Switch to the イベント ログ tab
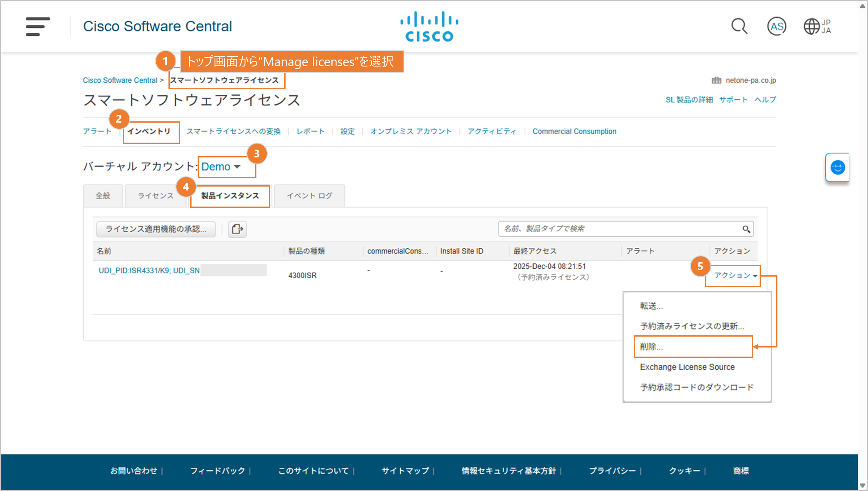Image resolution: width=868 pixels, height=491 pixels. [x=310, y=196]
